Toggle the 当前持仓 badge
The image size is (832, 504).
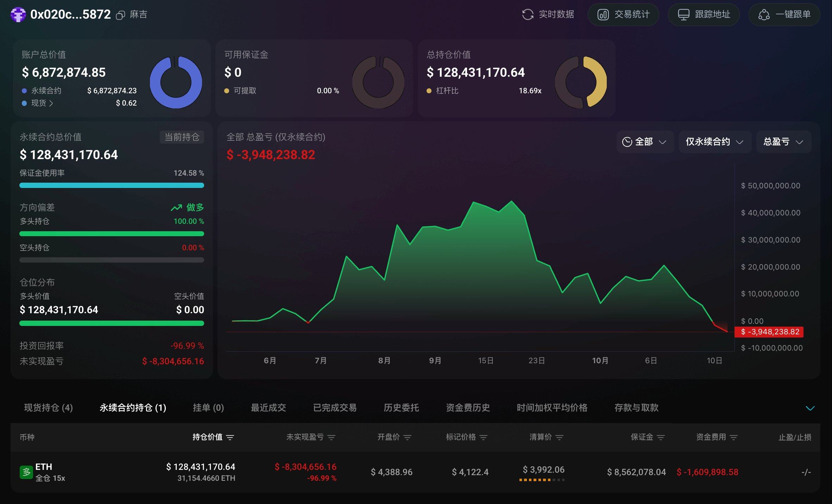click(182, 137)
